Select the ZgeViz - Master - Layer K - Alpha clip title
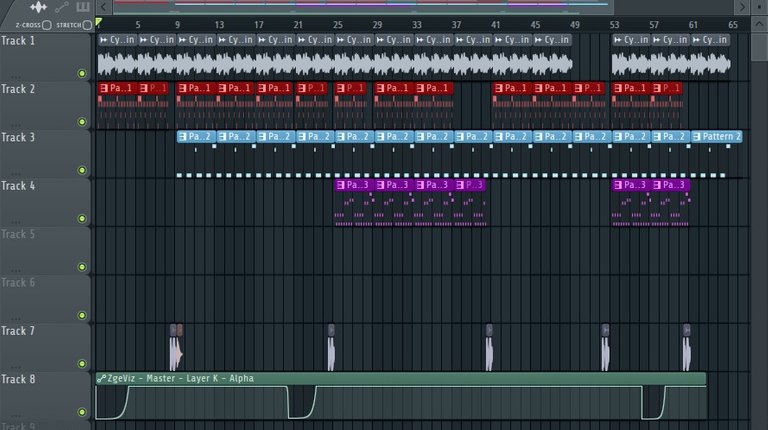 point(181,378)
